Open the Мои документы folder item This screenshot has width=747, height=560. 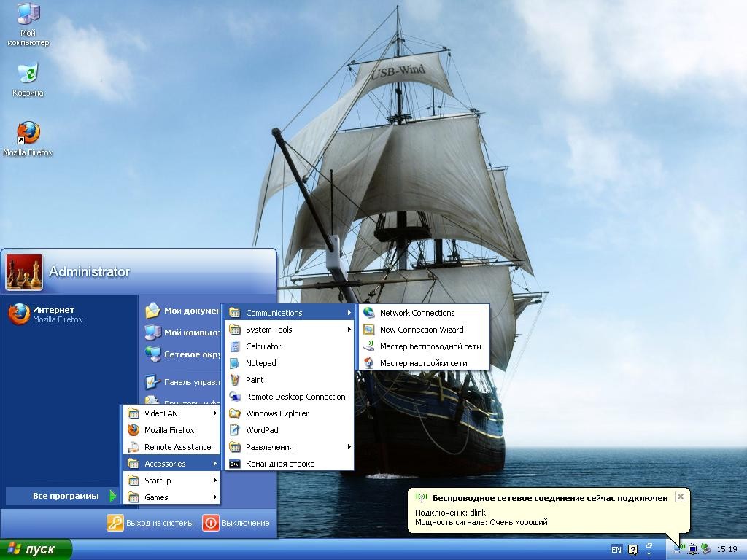click(183, 311)
